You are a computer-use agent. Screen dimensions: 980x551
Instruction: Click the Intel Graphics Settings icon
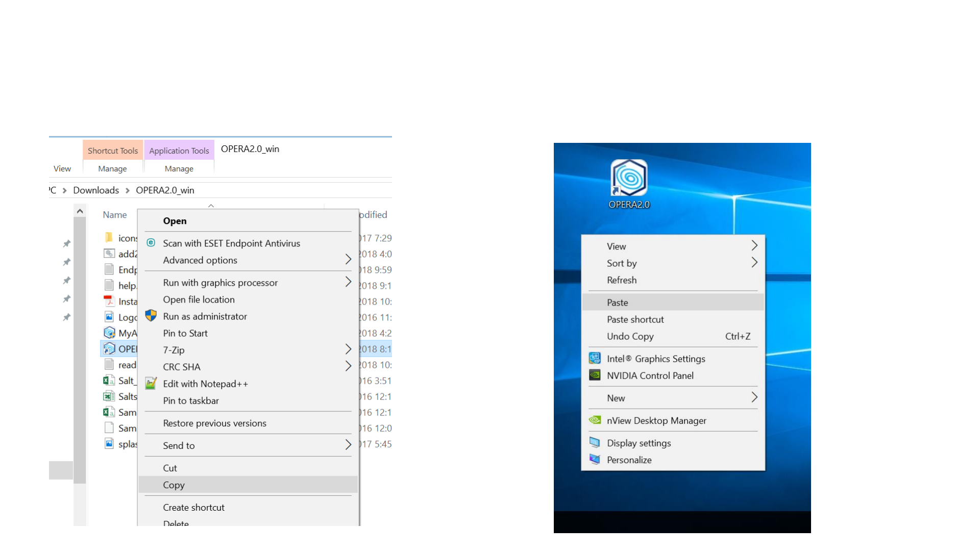(595, 358)
